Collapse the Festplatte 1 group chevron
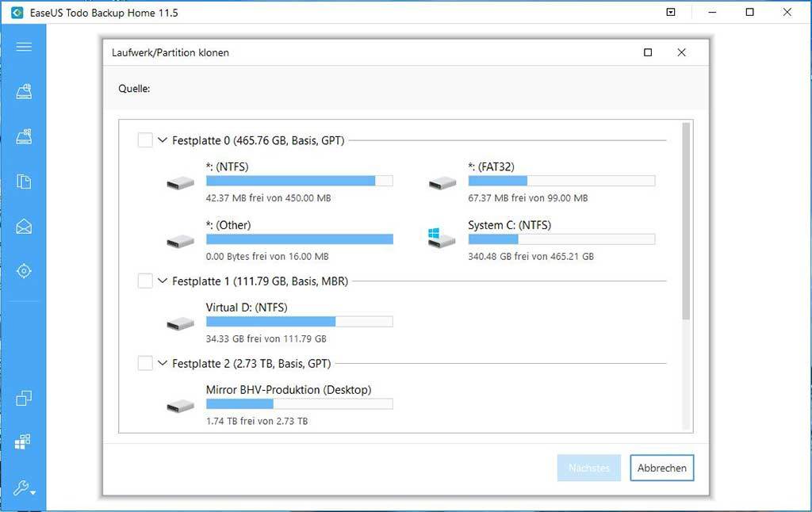 [x=163, y=281]
